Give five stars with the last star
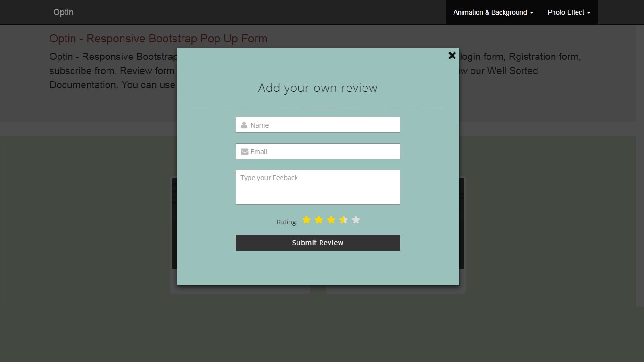Viewport: 644px width, 362px height. 356,220
